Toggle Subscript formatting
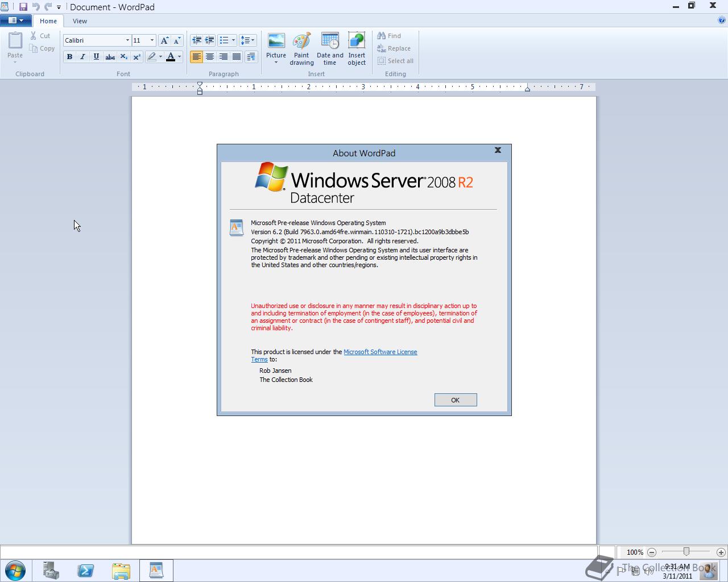Screen dimensions: 728x582 pos(123,57)
